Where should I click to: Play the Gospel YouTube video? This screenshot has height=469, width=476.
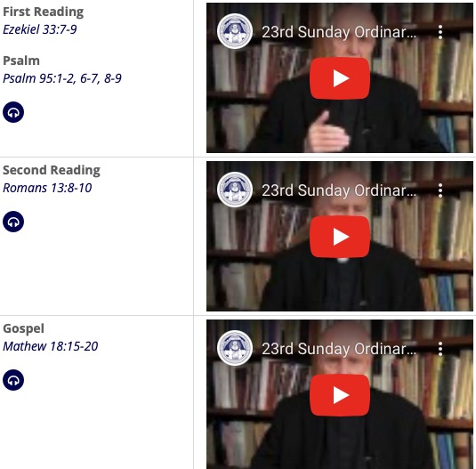pyautogui.click(x=340, y=395)
